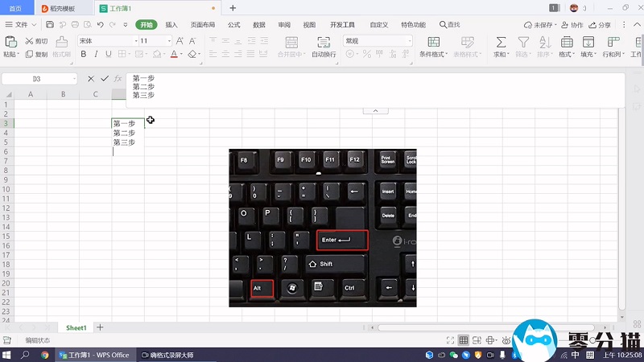Open the font size dropdown showing 11
Screen dimensions: 644x362
point(155,41)
